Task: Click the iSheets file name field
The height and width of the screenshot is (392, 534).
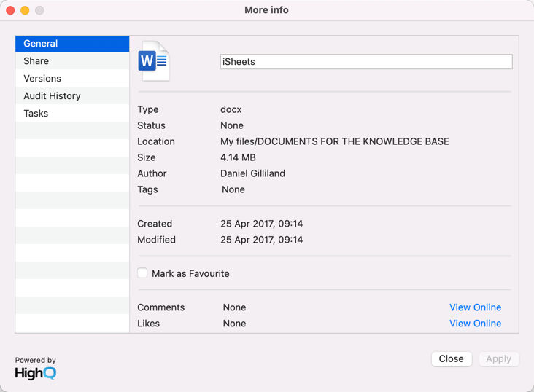Action: click(x=366, y=62)
